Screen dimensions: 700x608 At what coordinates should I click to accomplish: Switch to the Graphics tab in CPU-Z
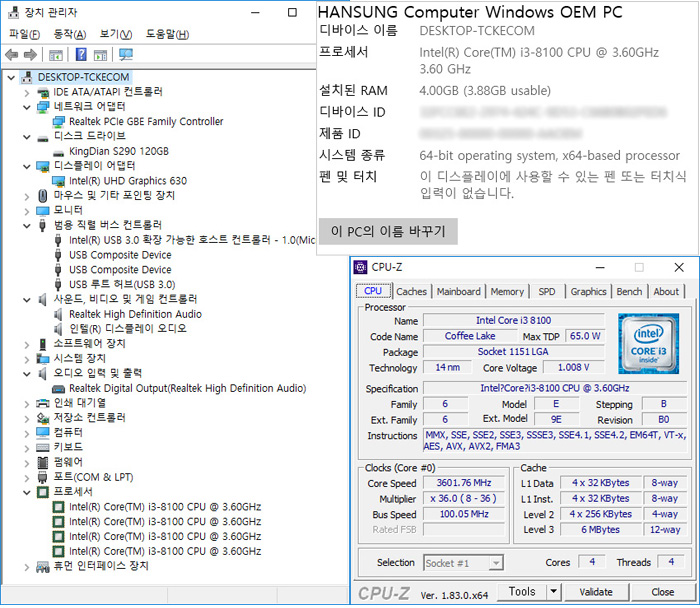tap(588, 292)
